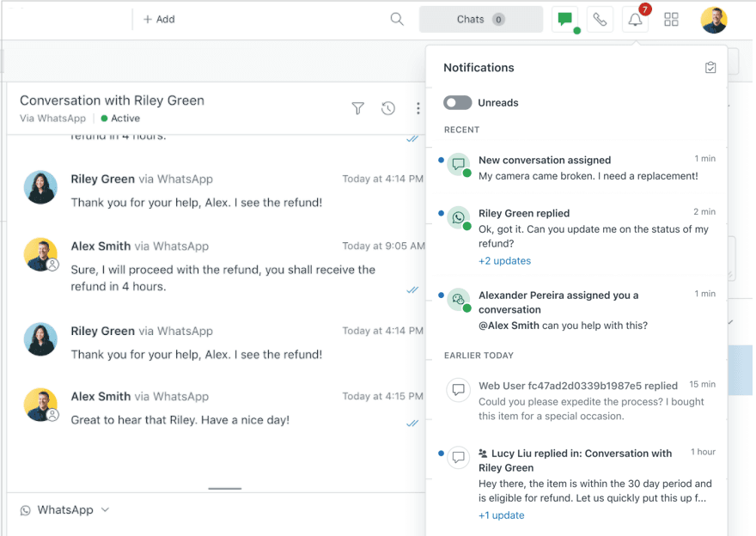Open your profile avatar photo
756x536 pixels.
(x=714, y=18)
